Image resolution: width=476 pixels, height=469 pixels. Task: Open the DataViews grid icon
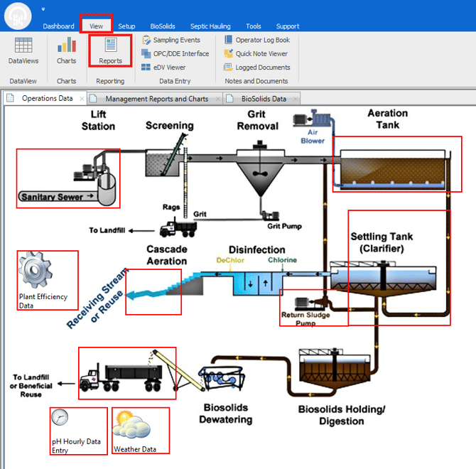[23, 47]
